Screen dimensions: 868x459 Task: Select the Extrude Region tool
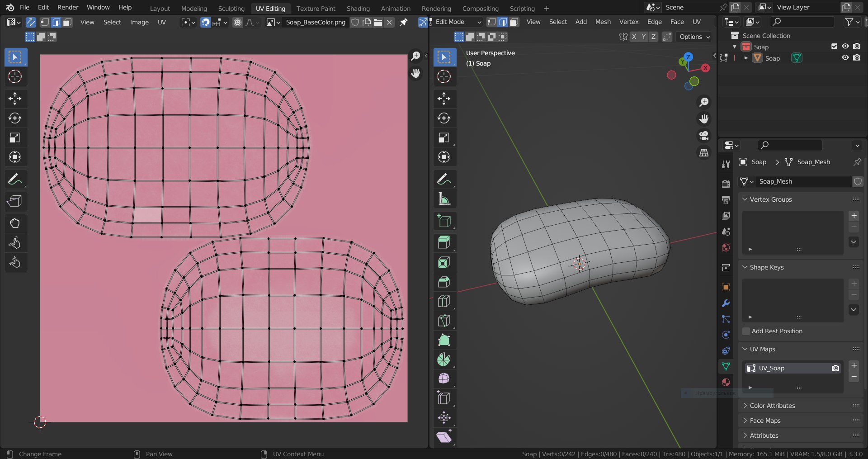click(x=444, y=243)
